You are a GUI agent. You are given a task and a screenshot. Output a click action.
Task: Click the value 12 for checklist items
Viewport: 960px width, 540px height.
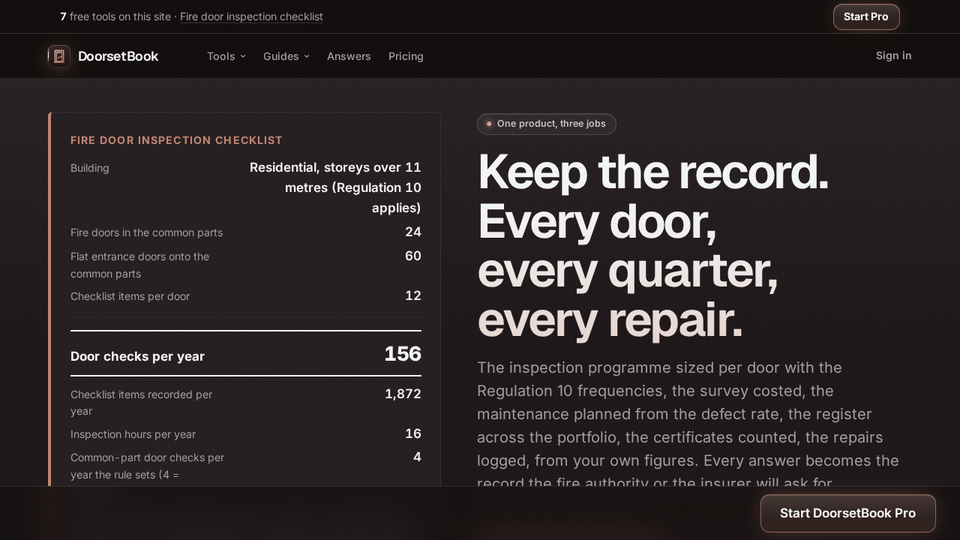[413, 296]
